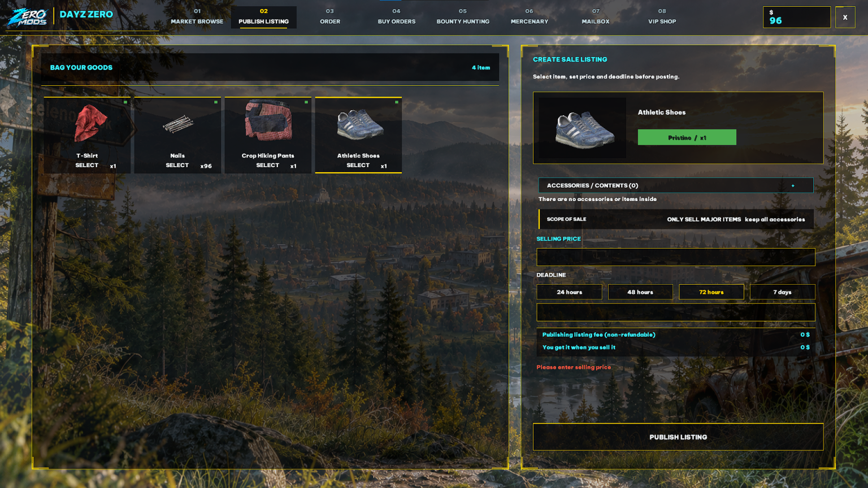The width and height of the screenshot is (868, 488).
Task: Toggle the keep all accessories option
Action: (775, 220)
